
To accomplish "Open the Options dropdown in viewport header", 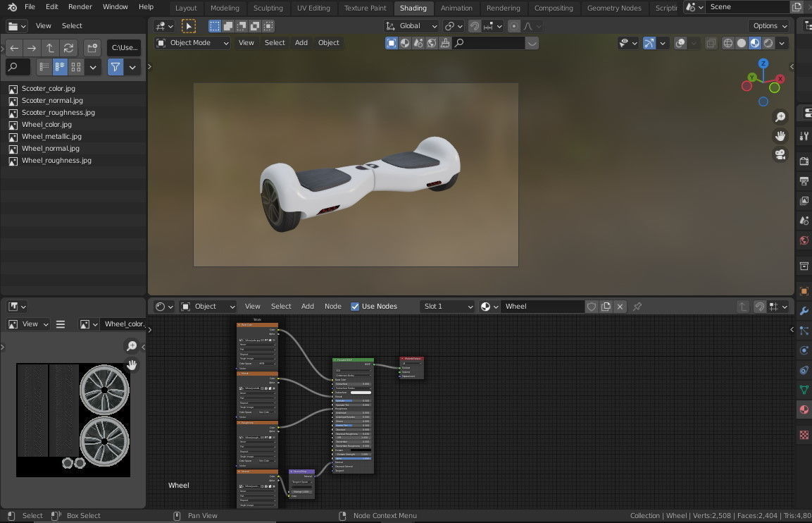I will 769,26.
